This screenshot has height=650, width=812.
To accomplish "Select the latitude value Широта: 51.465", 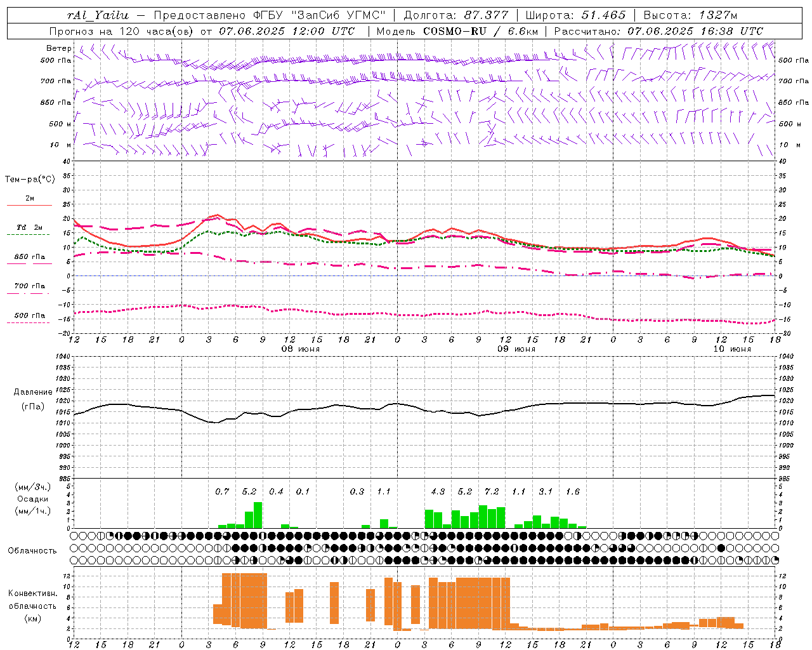I will coord(575,15).
